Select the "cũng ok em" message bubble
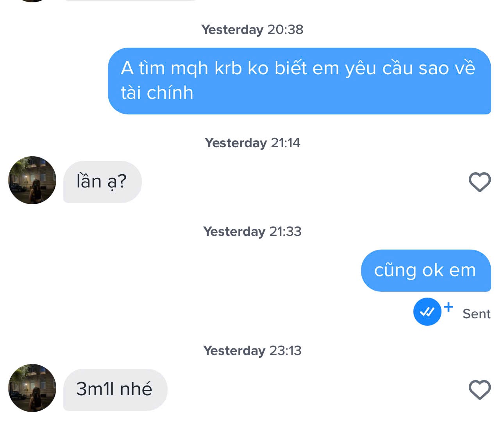This screenshot has height=430, width=504. pos(425,270)
